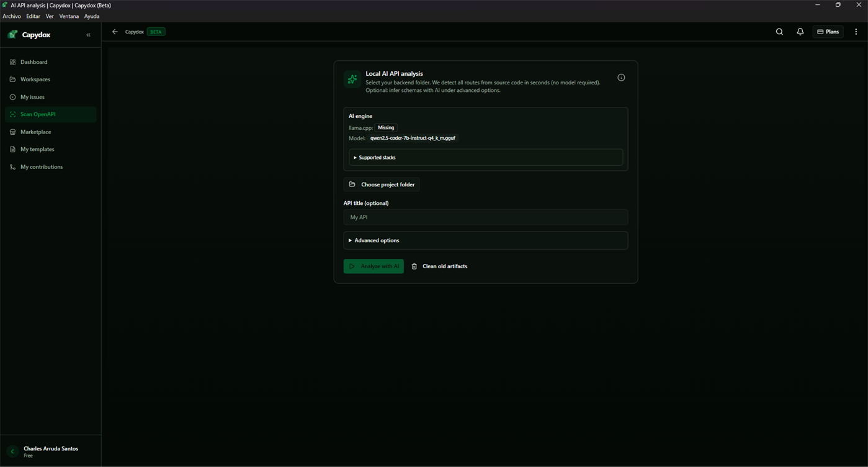Open Editar menu
The width and height of the screenshot is (868, 467).
(x=33, y=17)
